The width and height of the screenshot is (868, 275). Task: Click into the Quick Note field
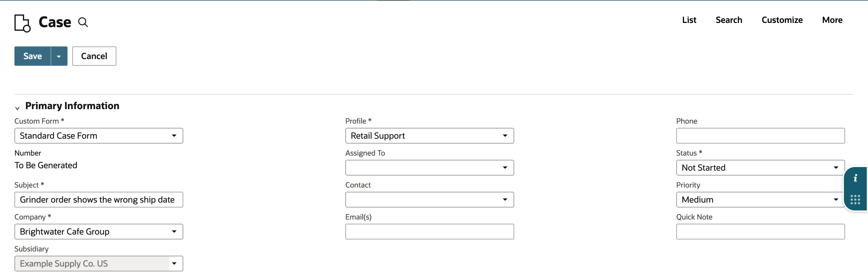point(760,232)
